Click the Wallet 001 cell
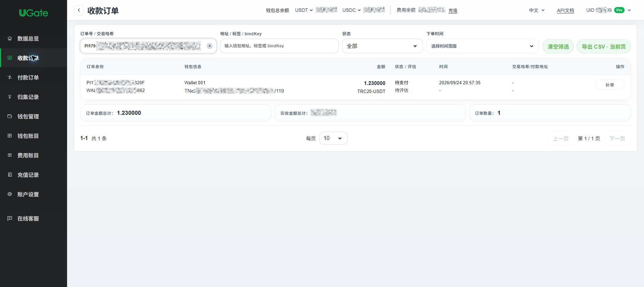 (195, 83)
